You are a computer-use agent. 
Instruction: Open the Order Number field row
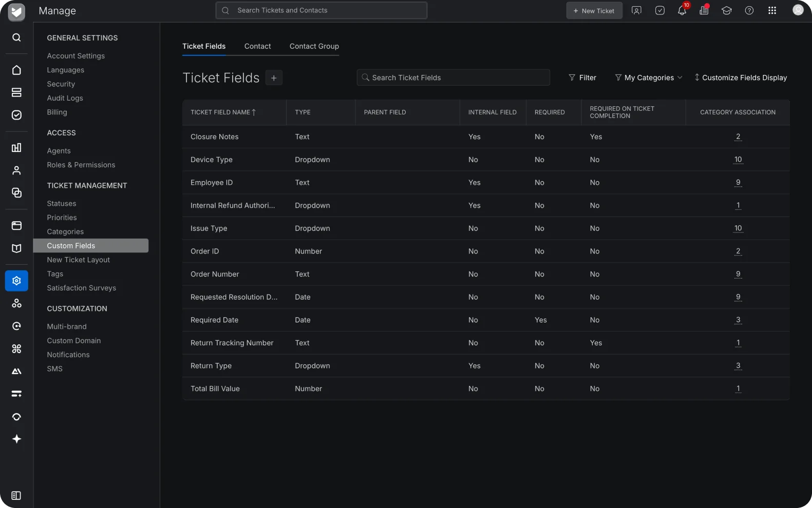(x=486, y=274)
